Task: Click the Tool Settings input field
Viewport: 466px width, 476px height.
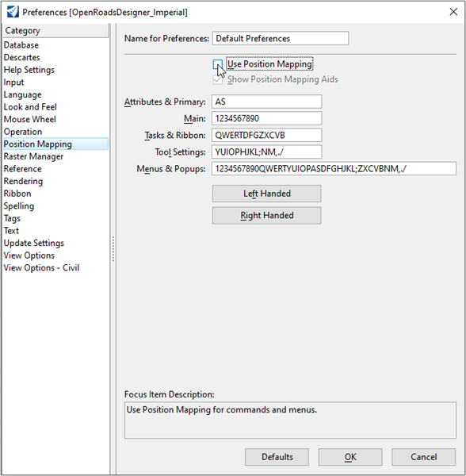Action: [x=267, y=152]
